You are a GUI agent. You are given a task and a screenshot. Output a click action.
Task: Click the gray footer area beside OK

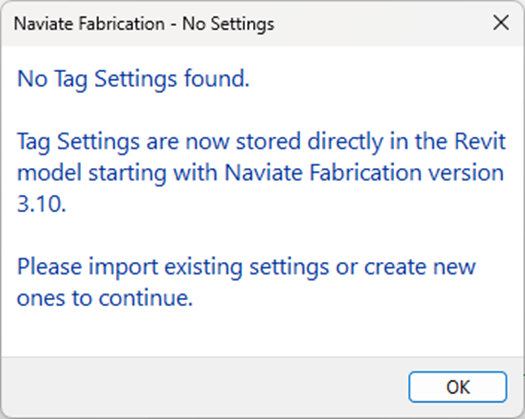204,387
